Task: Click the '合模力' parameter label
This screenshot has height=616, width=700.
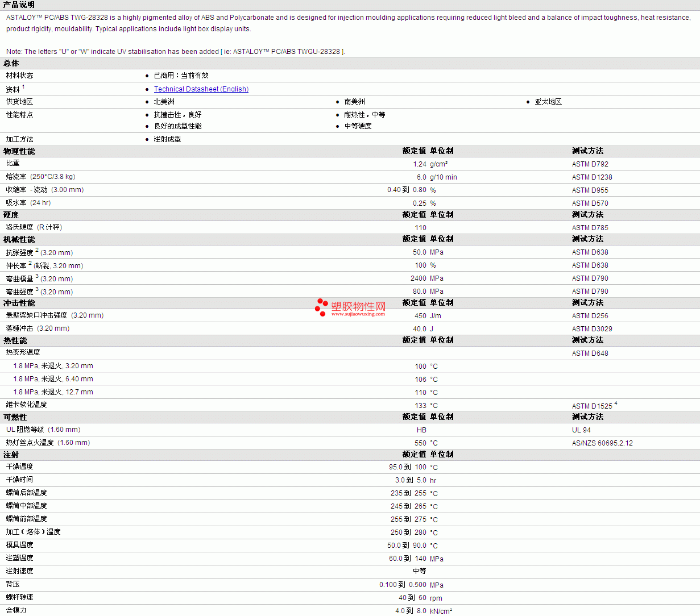Action: [x=16, y=610]
